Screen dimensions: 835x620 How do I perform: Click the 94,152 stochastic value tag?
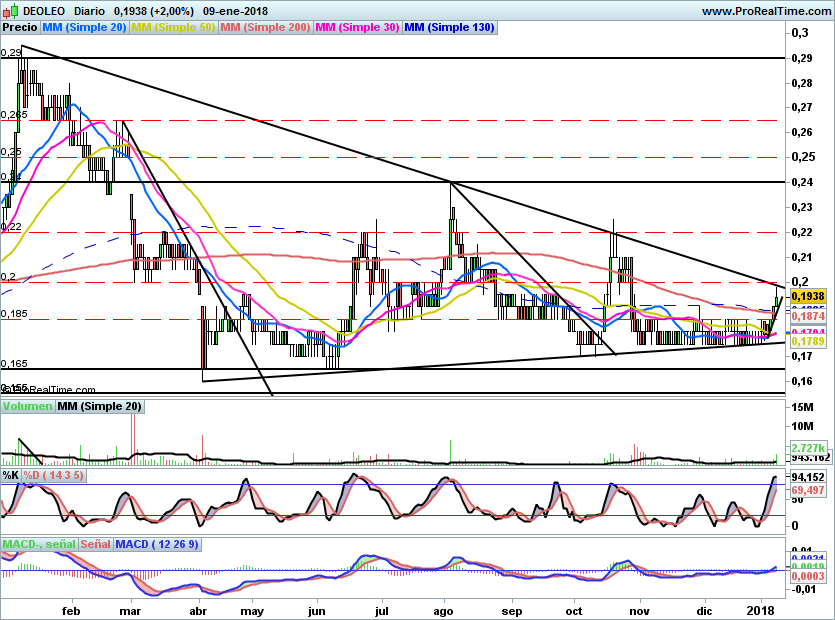pos(807,478)
